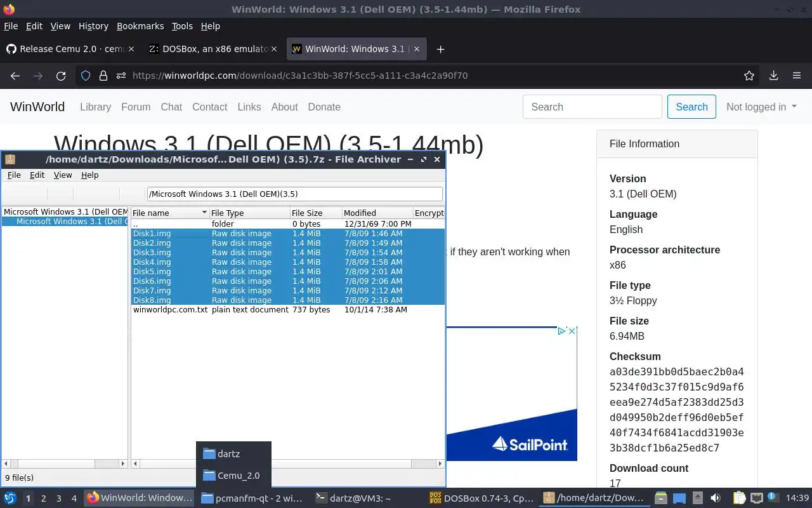The width and height of the screenshot is (812, 508).
Task: Switch to the Cemu 2.0 release tab
Action: pyautogui.click(x=70, y=49)
